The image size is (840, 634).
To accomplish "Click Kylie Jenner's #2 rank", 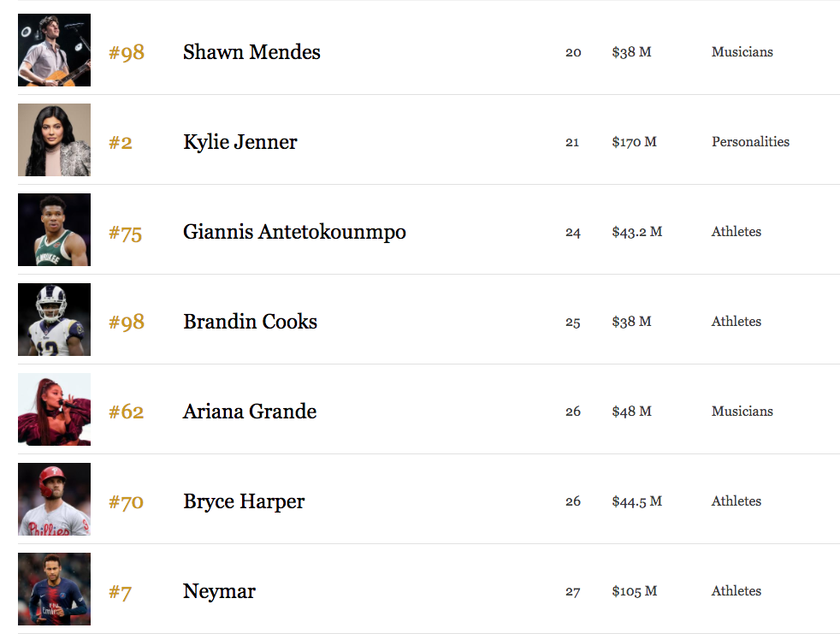I will point(121,143).
